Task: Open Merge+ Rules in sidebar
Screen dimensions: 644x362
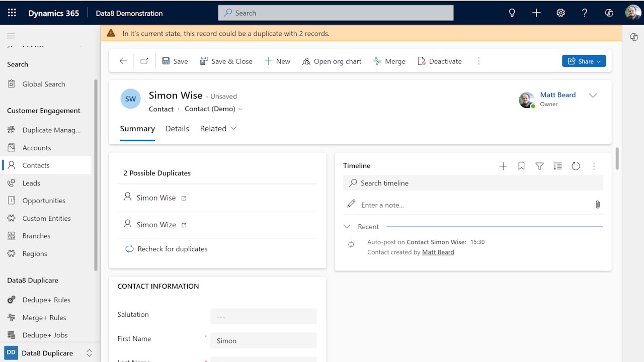Action: (47, 317)
